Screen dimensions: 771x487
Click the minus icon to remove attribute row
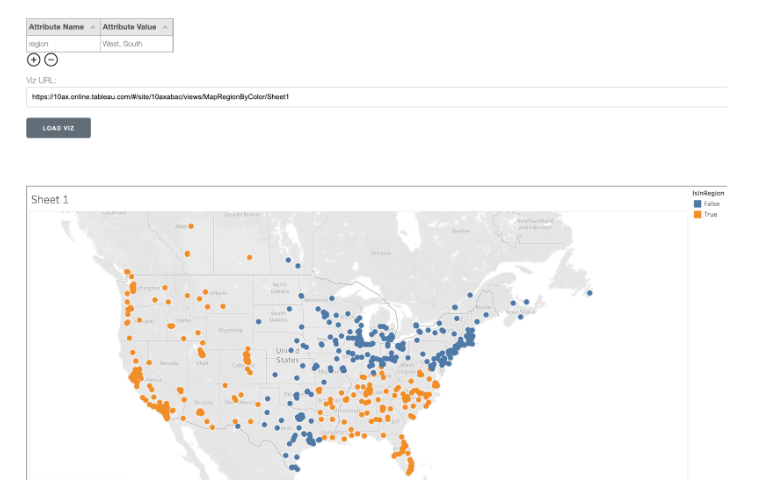point(51,60)
